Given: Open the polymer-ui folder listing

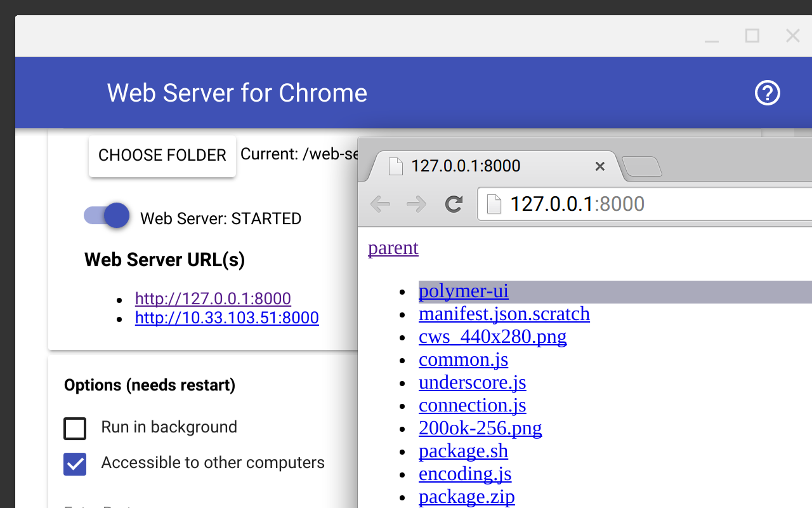Looking at the screenshot, I should 463,291.
